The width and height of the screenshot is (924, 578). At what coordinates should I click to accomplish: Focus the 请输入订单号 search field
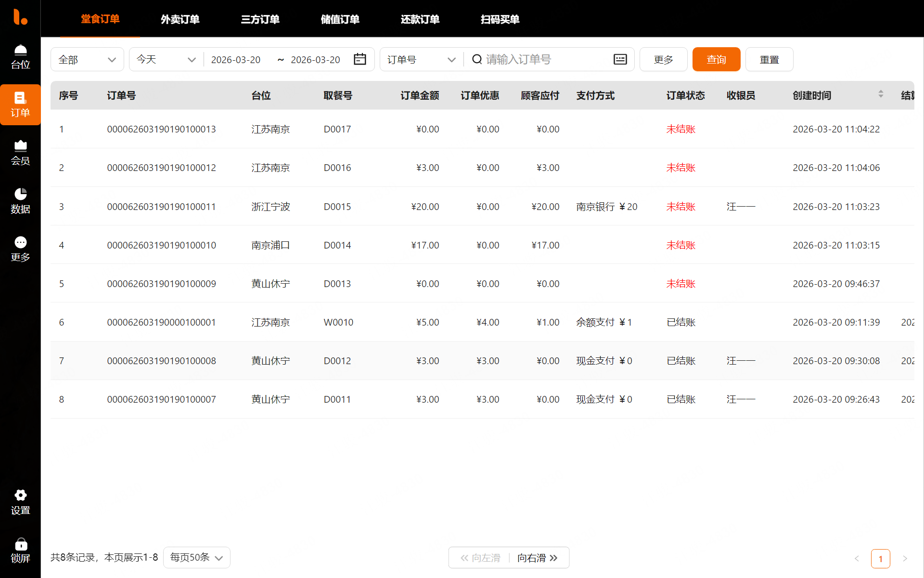pyautogui.click(x=544, y=59)
